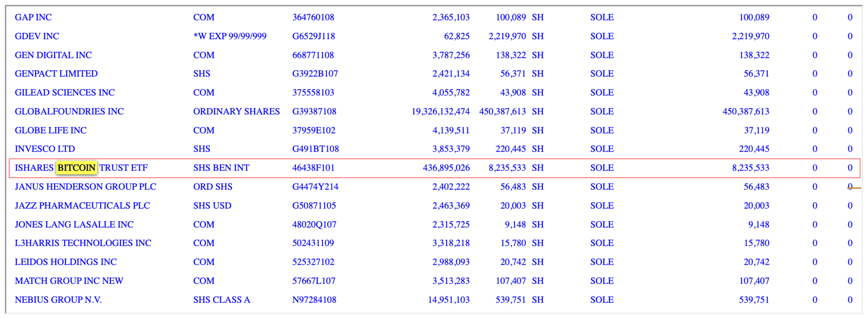Select the value 19,326,132,474
Viewport: 868px width, 319px height.
(x=441, y=111)
